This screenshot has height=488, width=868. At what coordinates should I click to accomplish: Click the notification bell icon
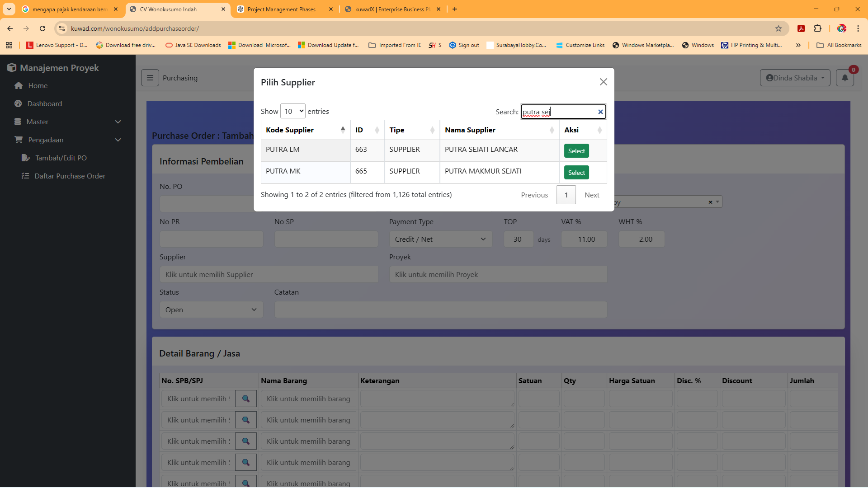click(x=844, y=78)
